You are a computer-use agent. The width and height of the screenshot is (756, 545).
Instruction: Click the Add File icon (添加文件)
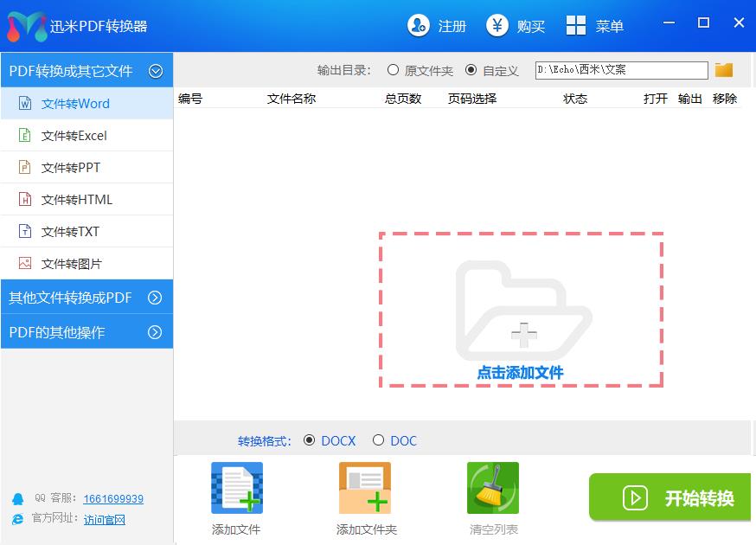point(236,489)
